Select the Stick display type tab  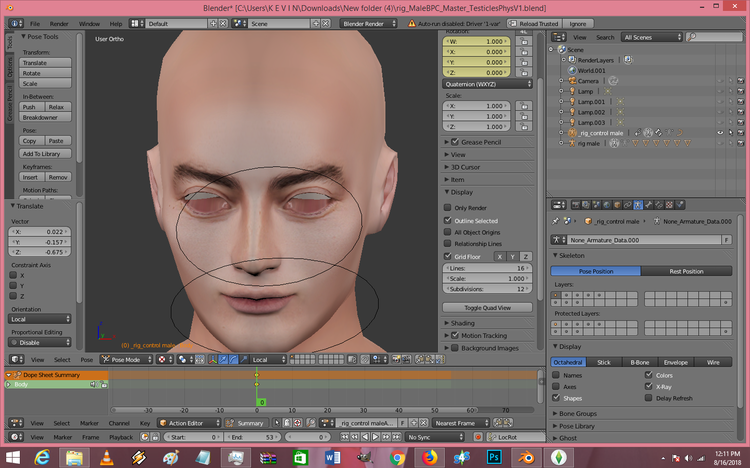[604, 362]
